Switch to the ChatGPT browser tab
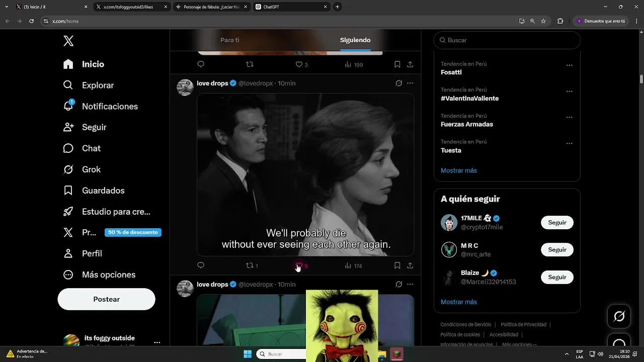This screenshot has height=362, width=644. [291, 7]
